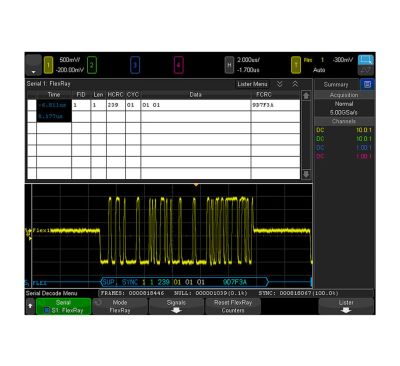400x366 pixels.
Task: Click the Len column header
Action: [98, 95]
